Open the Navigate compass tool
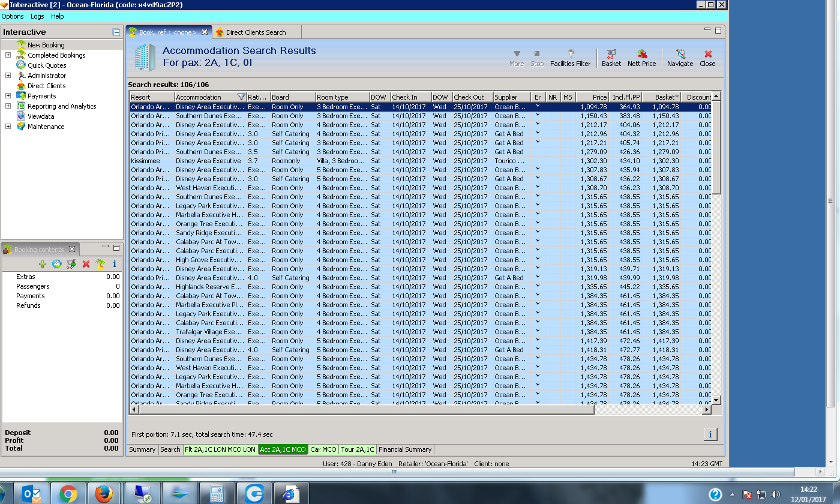 [680, 58]
